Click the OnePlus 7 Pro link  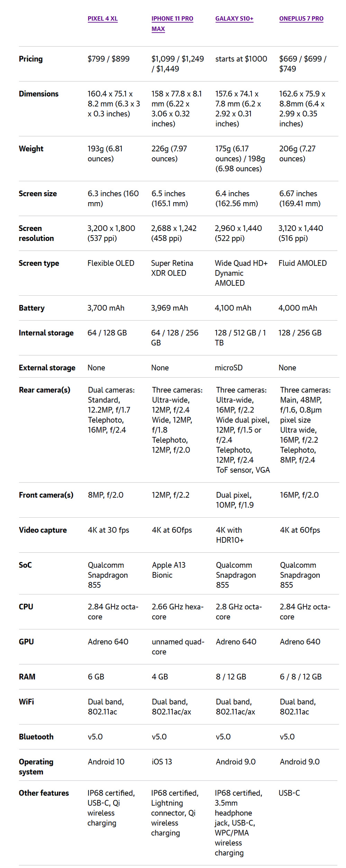301,19
